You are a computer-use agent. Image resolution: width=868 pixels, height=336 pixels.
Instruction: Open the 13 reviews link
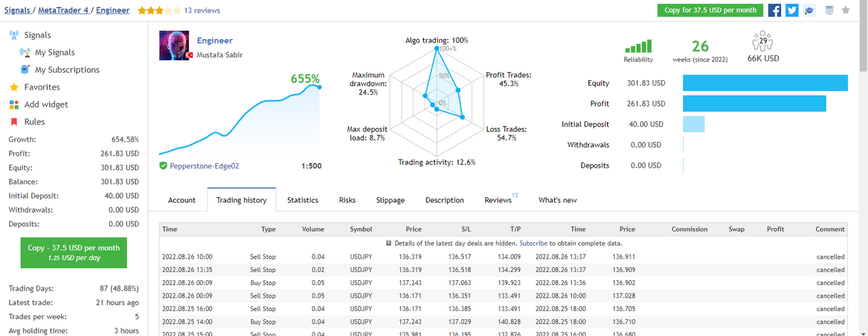pyautogui.click(x=202, y=11)
